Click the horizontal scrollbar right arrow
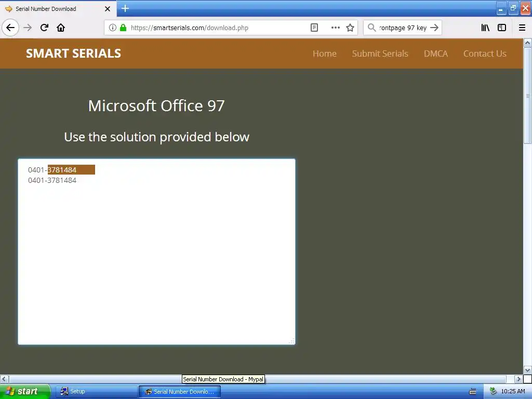This screenshot has width=532, height=399. pos(519,379)
